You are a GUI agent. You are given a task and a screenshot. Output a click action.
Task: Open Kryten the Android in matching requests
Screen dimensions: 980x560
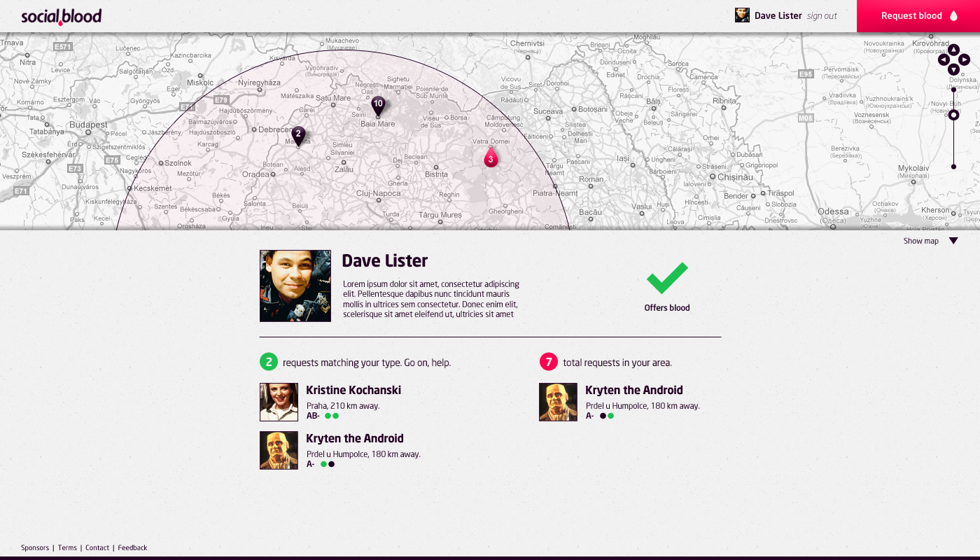pyautogui.click(x=355, y=438)
